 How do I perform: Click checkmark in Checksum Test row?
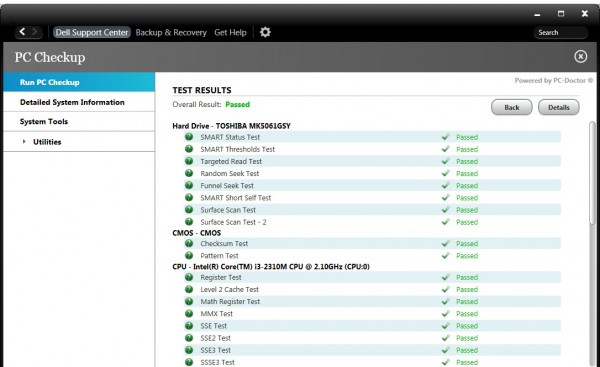tap(445, 243)
